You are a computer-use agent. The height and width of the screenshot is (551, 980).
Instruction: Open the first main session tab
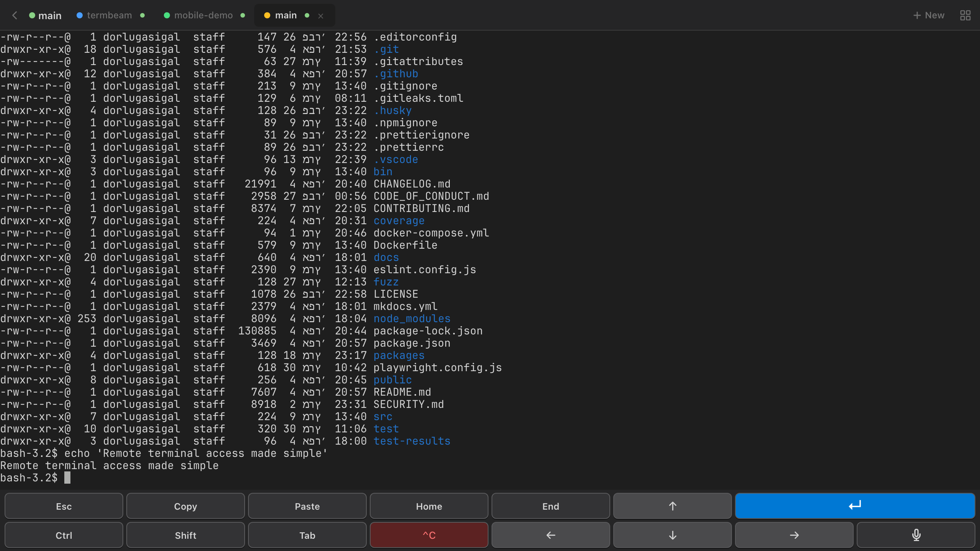click(49, 16)
